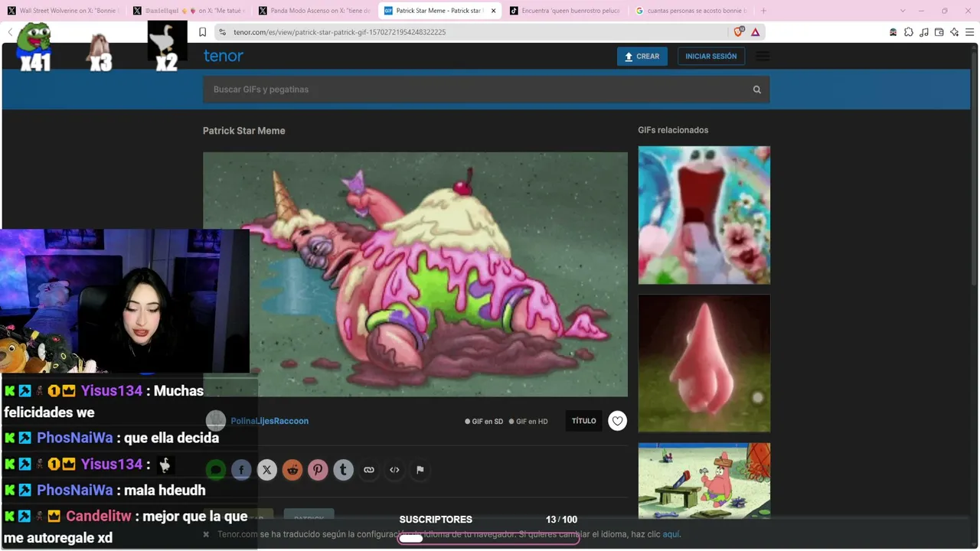Open the media control music icon
The height and width of the screenshot is (551, 980).
click(x=924, y=32)
